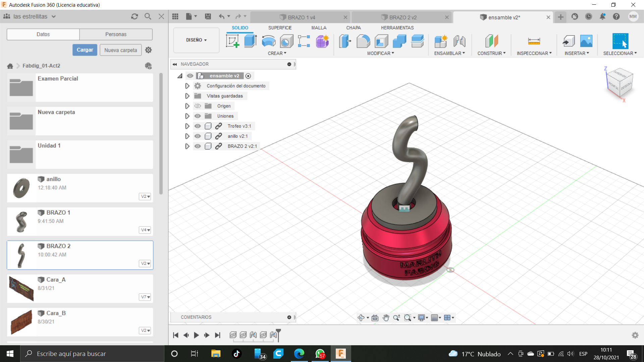This screenshot has height=362, width=644.
Task: Toggle visibility of Origen folder
Action: click(x=198, y=106)
